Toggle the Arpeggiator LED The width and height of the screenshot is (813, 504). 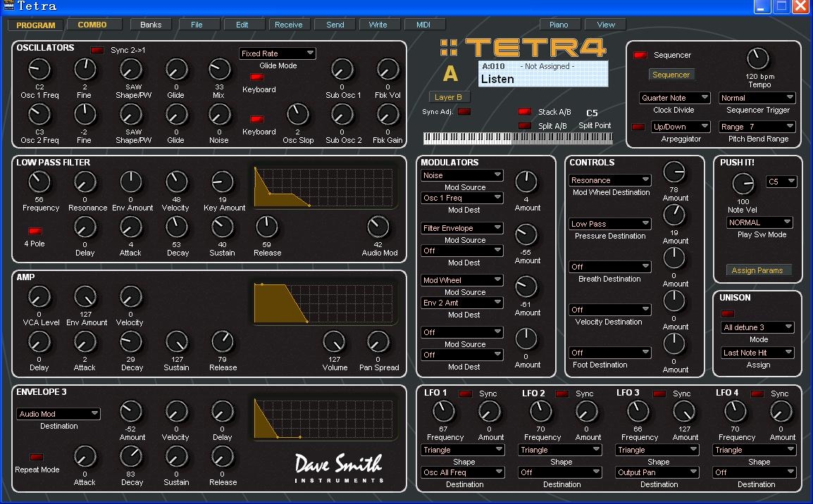[x=638, y=127]
